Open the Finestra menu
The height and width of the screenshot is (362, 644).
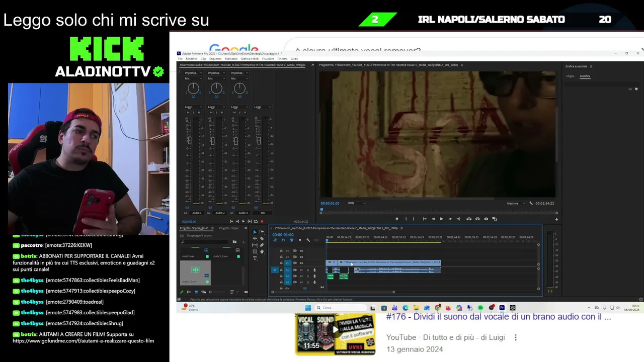(282, 59)
